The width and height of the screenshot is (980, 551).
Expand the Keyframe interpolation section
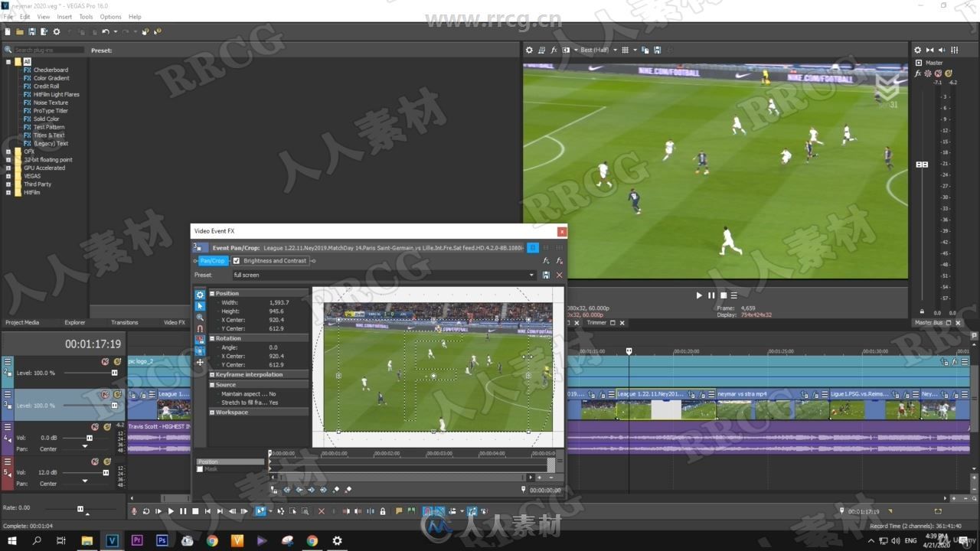[212, 375]
